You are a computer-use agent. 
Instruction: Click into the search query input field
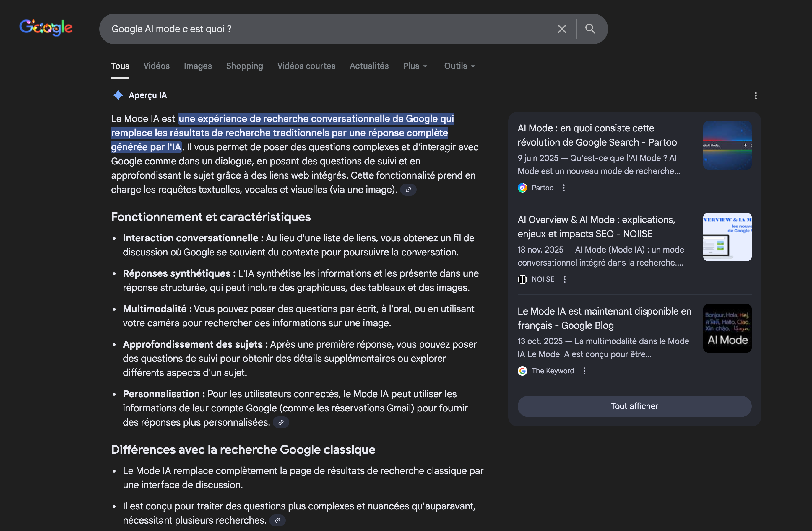point(307,29)
